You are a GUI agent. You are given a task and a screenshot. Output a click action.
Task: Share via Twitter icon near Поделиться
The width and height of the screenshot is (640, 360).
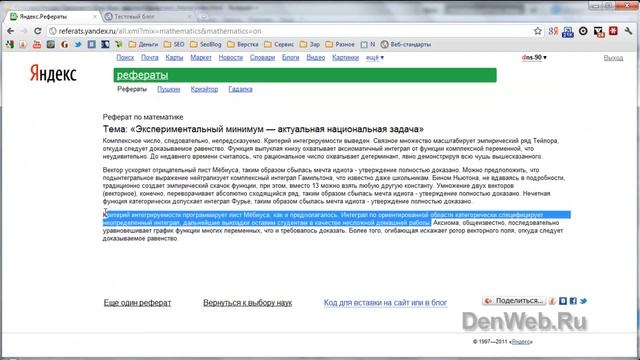pyautogui.click(x=584, y=301)
